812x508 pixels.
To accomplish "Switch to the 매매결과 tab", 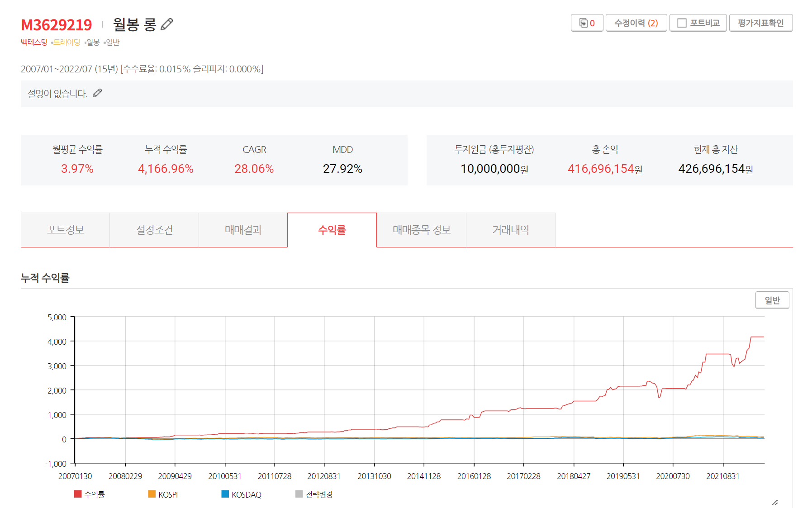I will pyautogui.click(x=243, y=230).
